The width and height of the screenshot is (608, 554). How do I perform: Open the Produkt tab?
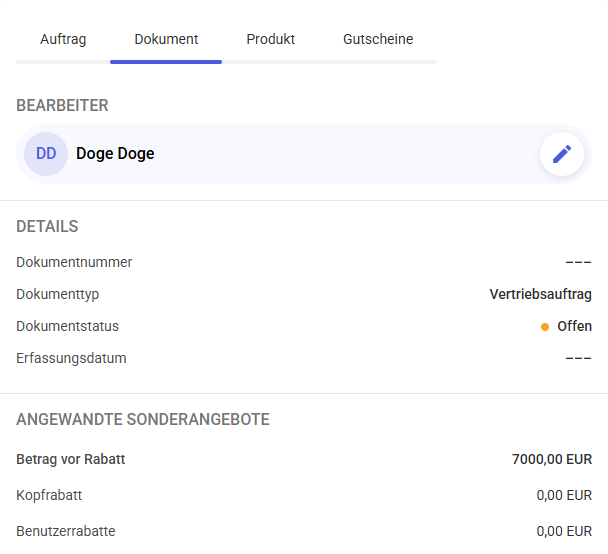point(271,39)
